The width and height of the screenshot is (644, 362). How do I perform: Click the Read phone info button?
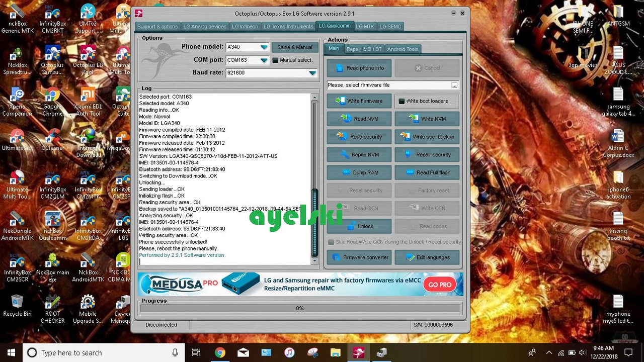pyautogui.click(x=359, y=68)
